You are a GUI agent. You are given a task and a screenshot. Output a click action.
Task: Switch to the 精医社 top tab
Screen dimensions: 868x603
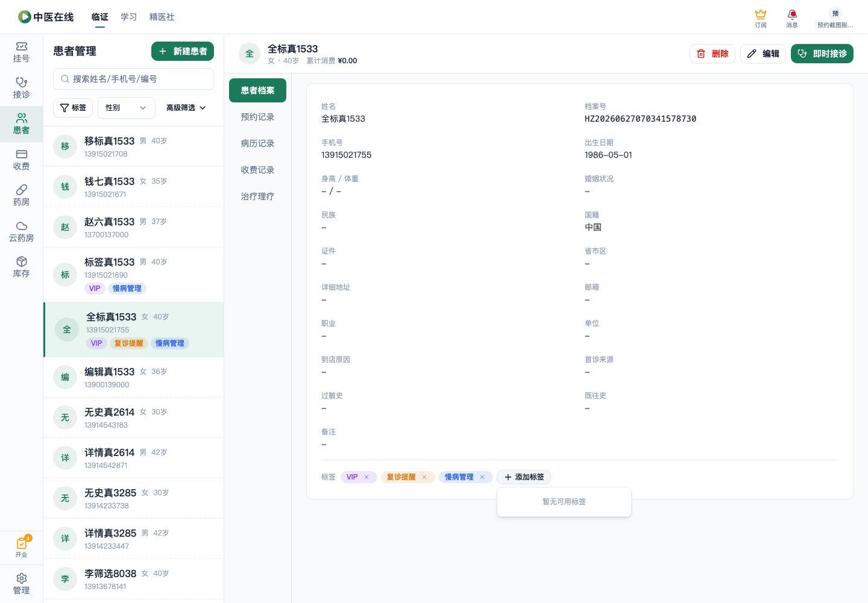162,17
